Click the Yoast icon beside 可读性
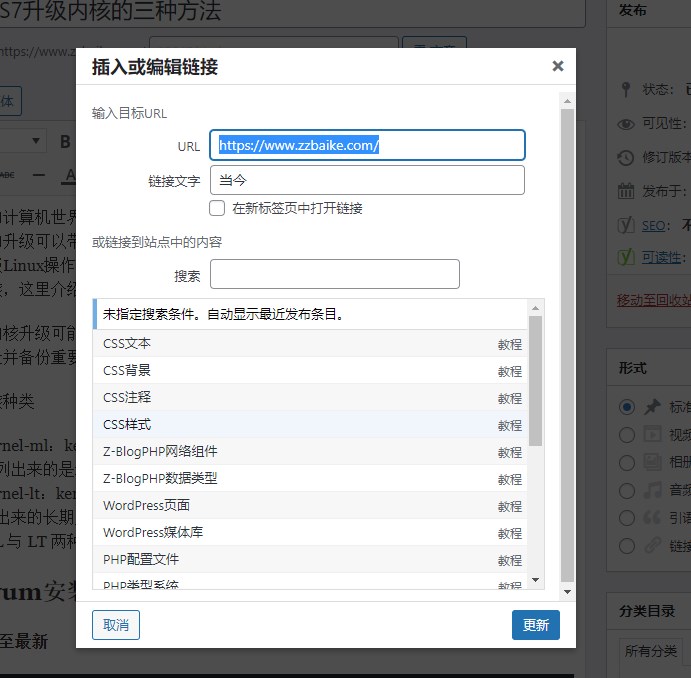The height and width of the screenshot is (678, 691). (x=626, y=257)
